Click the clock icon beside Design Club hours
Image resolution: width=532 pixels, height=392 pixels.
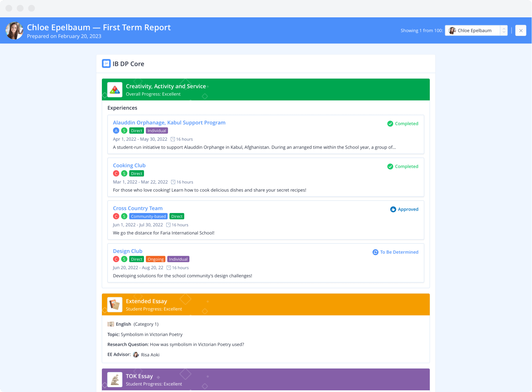tap(169, 268)
